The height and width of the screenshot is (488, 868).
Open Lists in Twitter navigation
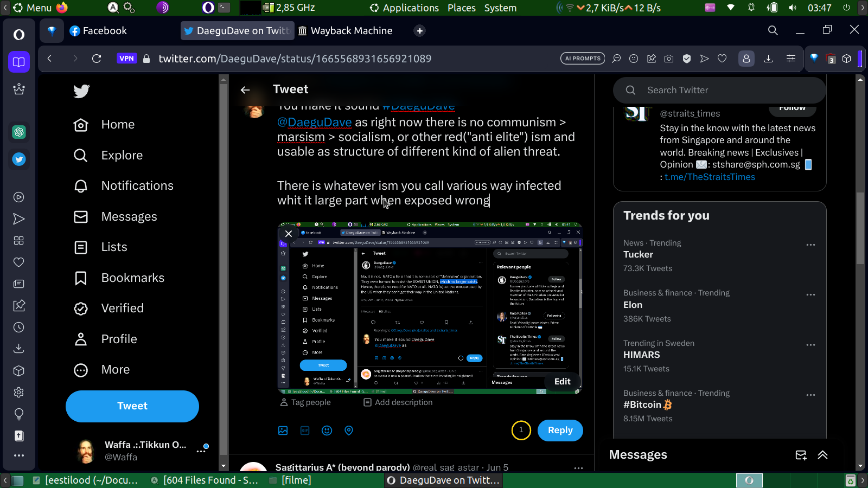(x=100, y=247)
